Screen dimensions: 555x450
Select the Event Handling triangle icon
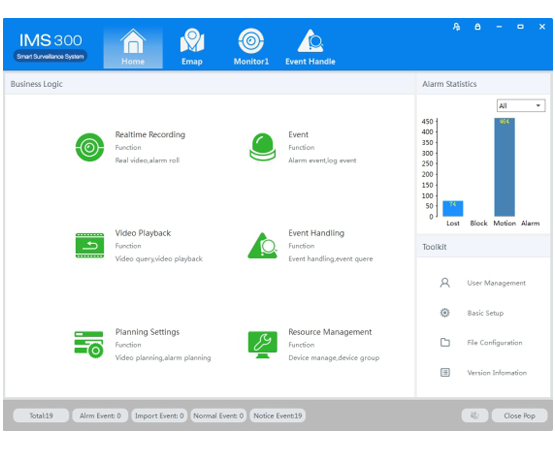(262, 245)
